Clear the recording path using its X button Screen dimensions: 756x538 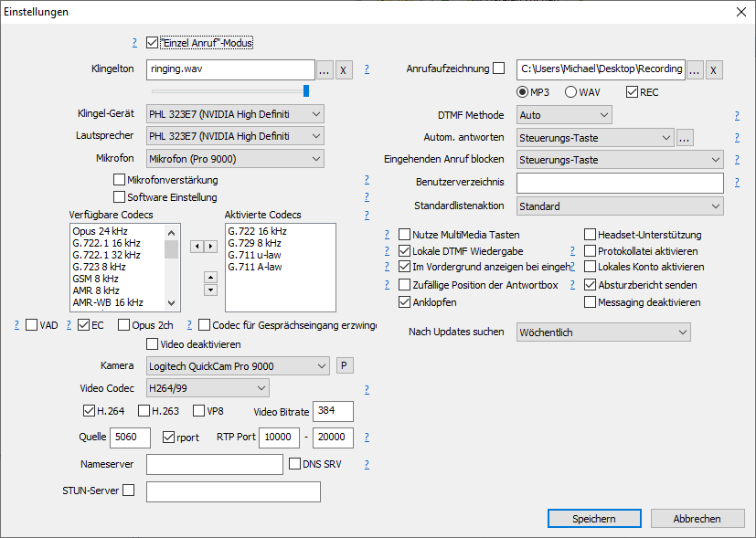(x=714, y=70)
